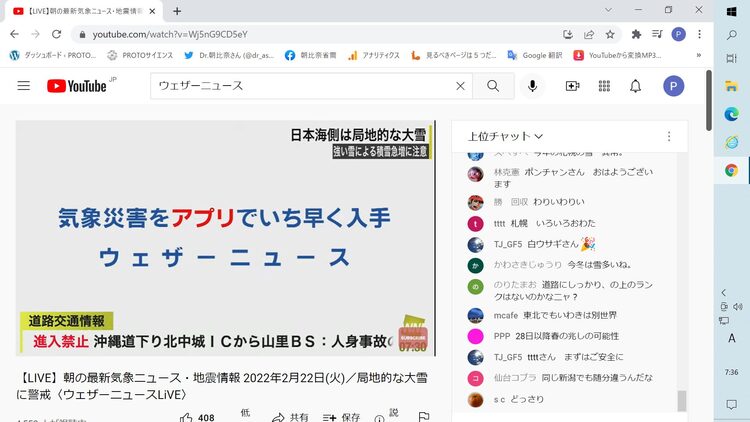Reload the YouTube page
This screenshot has height=422, width=750.
[56, 34]
